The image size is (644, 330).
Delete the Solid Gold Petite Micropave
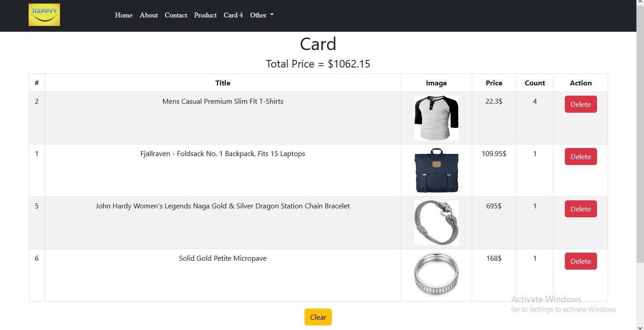tap(580, 261)
